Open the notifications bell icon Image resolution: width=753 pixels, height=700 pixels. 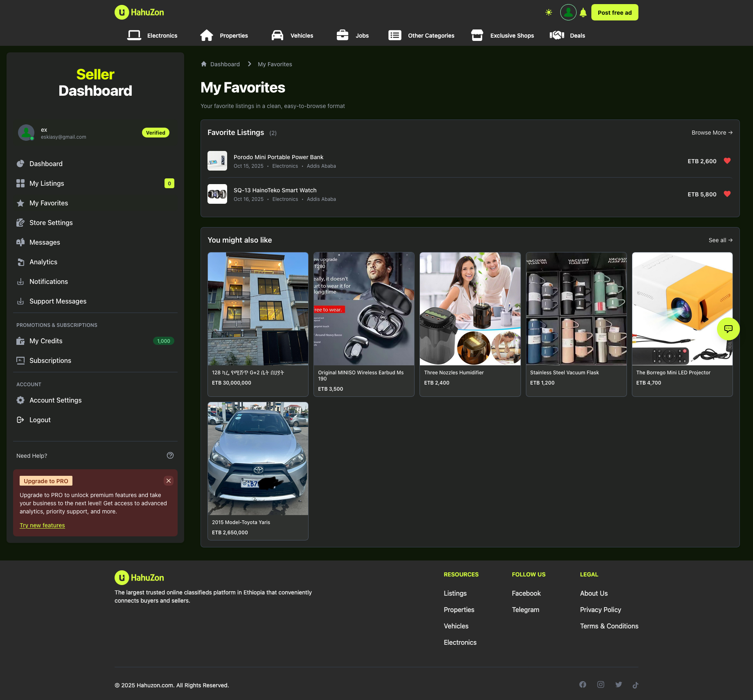click(583, 13)
